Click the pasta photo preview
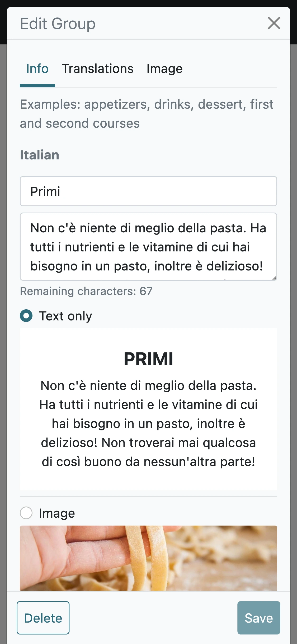The width and height of the screenshot is (297, 644). click(x=148, y=558)
